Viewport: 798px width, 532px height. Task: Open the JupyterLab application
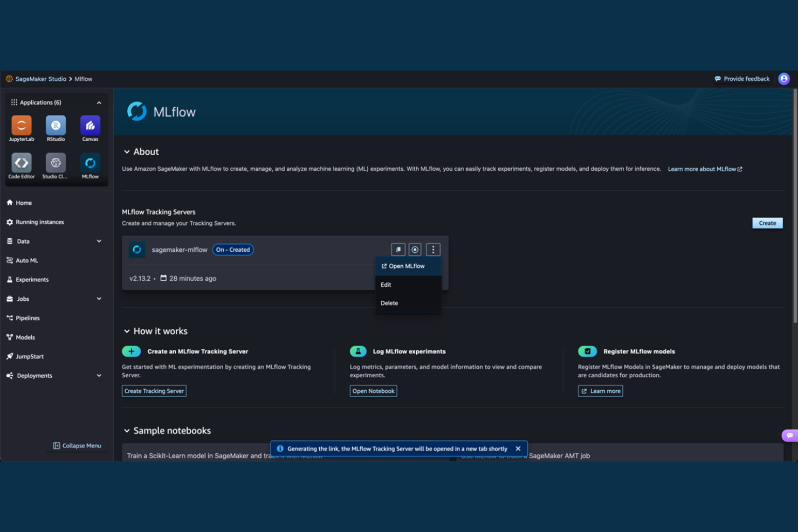point(22,128)
